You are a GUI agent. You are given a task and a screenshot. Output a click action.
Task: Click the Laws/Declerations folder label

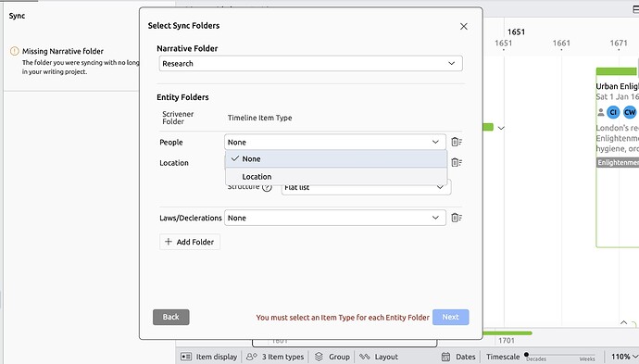tap(191, 218)
